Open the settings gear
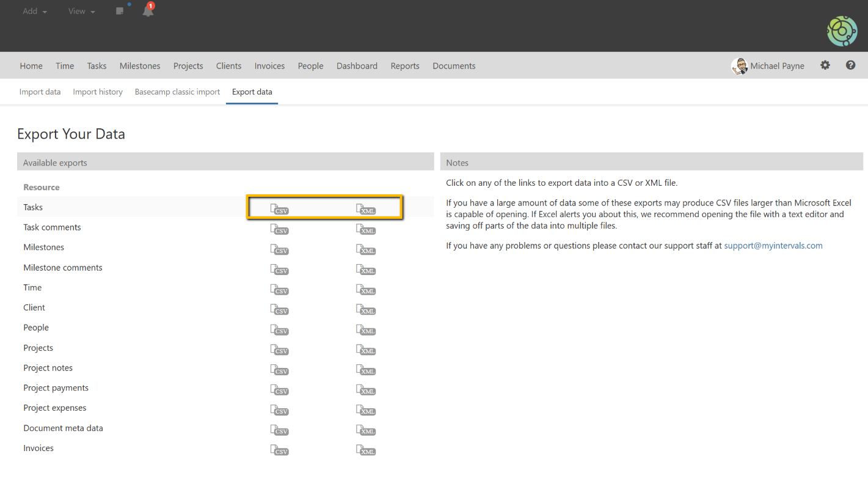Viewport: 868px width, 492px height. [x=825, y=65]
